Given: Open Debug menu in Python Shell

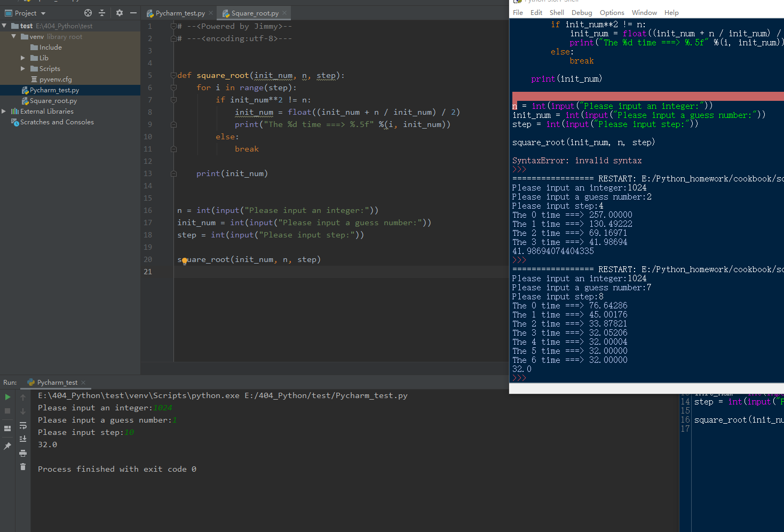Looking at the screenshot, I should (x=582, y=13).
